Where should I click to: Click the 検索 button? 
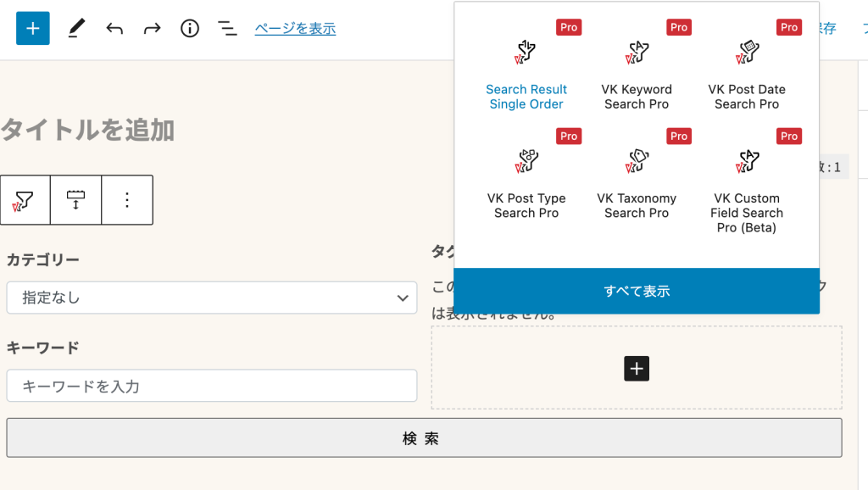[424, 438]
